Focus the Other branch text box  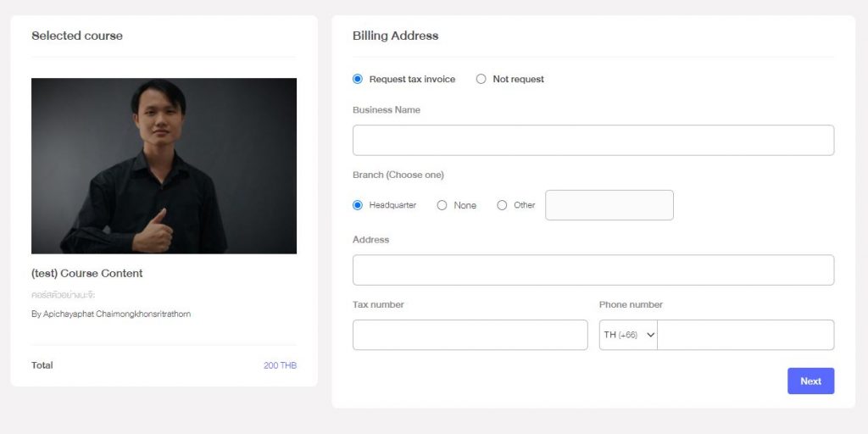coord(609,205)
